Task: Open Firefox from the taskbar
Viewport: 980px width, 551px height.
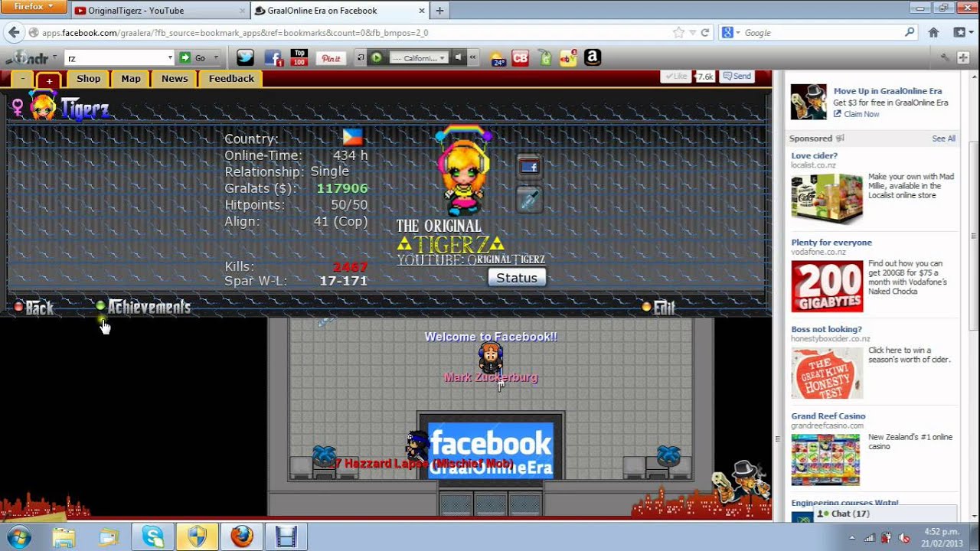Action: [x=242, y=537]
